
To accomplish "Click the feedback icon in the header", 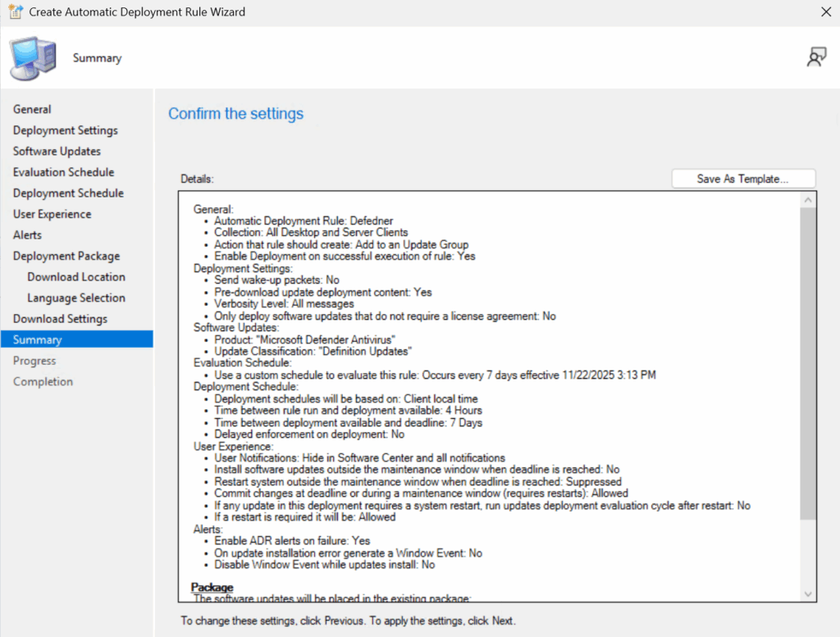I will point(816,57).
